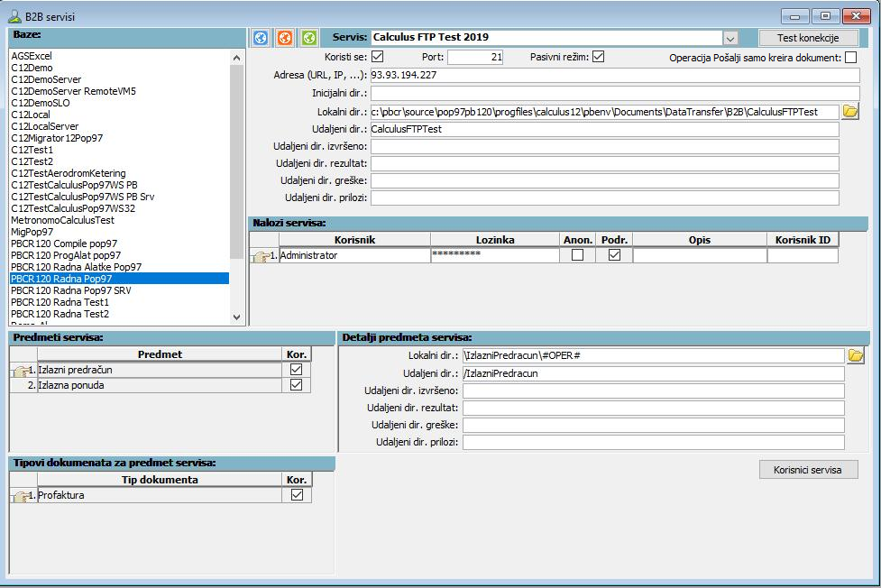Open folder browser in Detalji predmeta servisa
The width and height of the screenshot is (881, 588).
[x=855, y=355]
